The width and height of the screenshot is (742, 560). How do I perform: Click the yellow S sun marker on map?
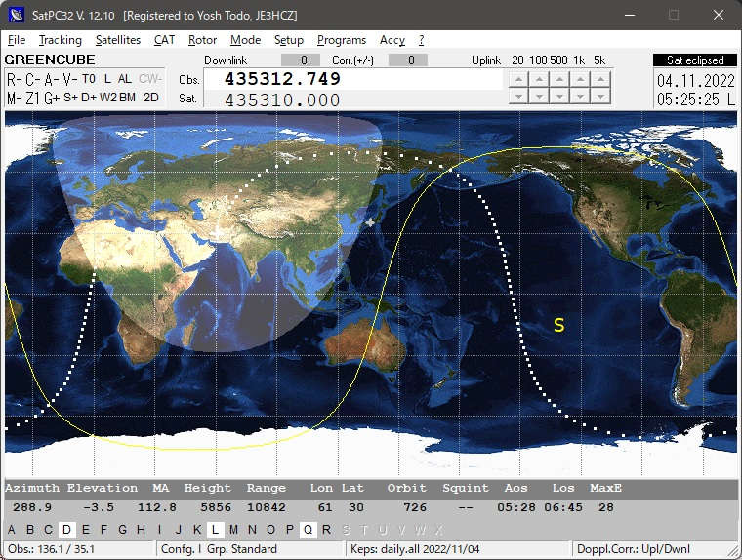click(x=558, y=325)
